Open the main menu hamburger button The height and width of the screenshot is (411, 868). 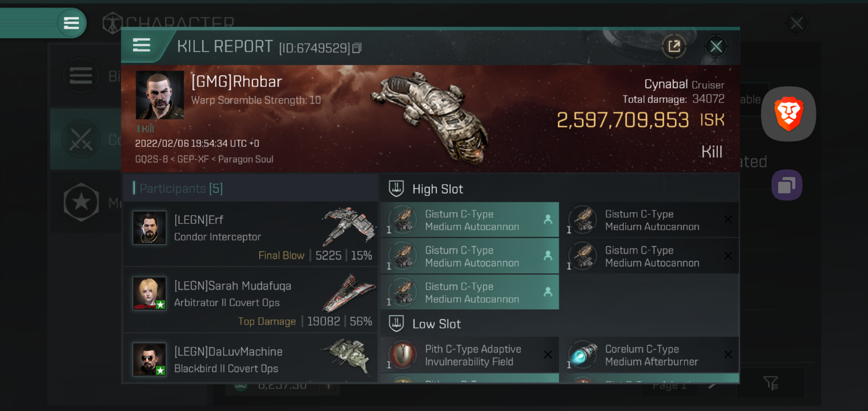click(71, 23)
